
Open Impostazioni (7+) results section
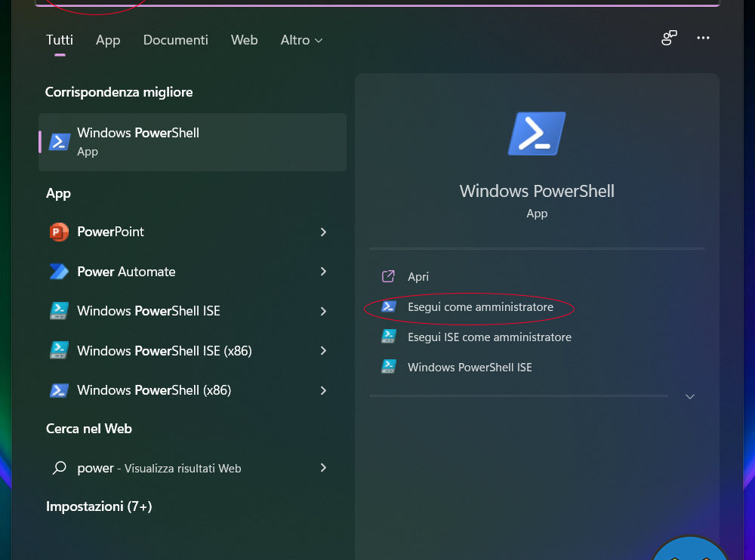click(x=99, y=506)
